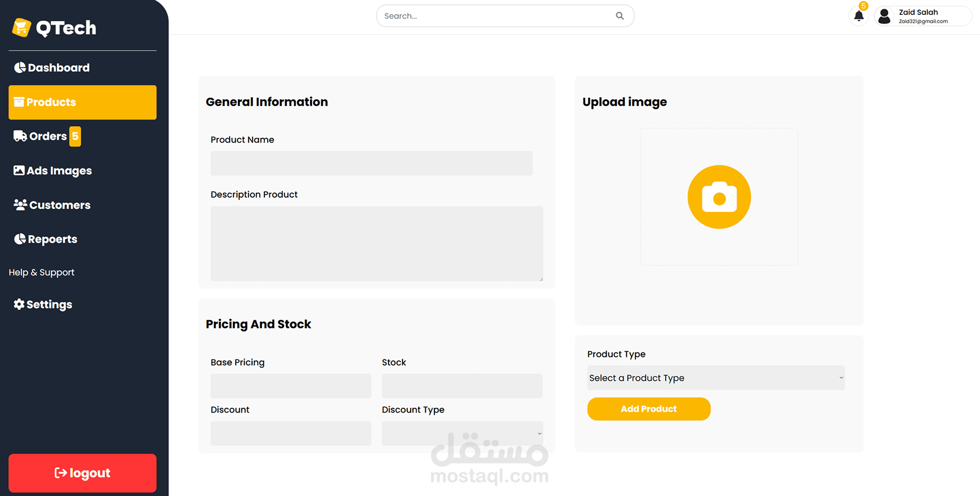Click the QTech logo icon
Screen dimensions: 980x496
click(21, 27)
